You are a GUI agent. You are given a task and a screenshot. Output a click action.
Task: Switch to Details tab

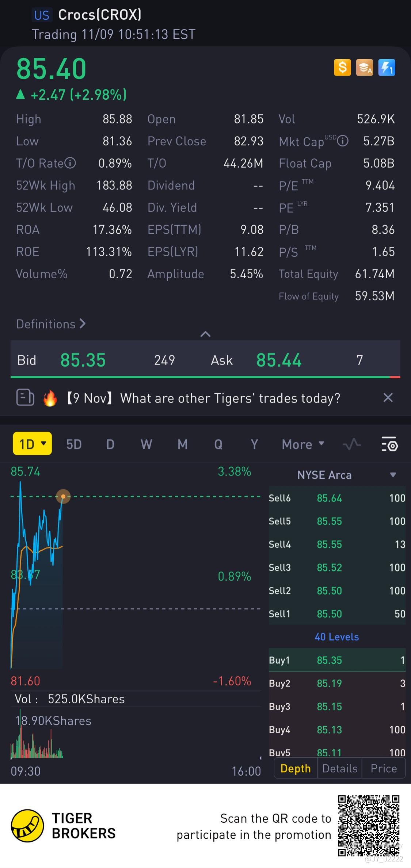pos(340,768)
